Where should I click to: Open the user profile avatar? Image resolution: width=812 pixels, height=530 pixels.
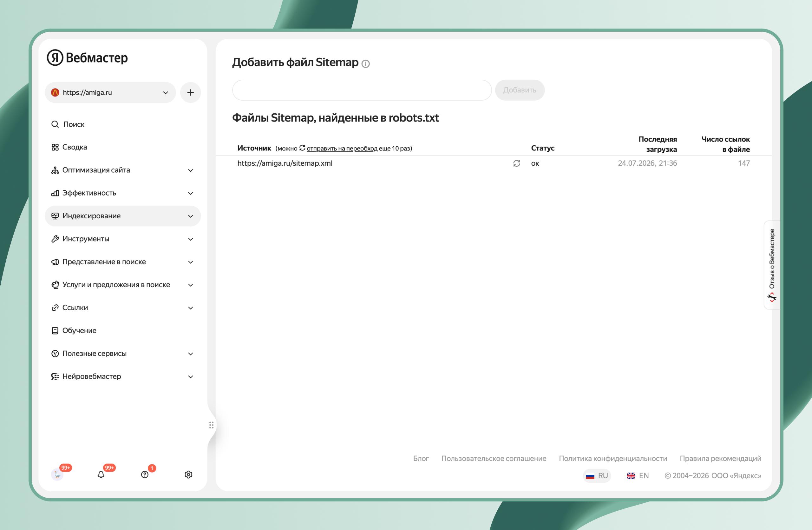(57, 474)
